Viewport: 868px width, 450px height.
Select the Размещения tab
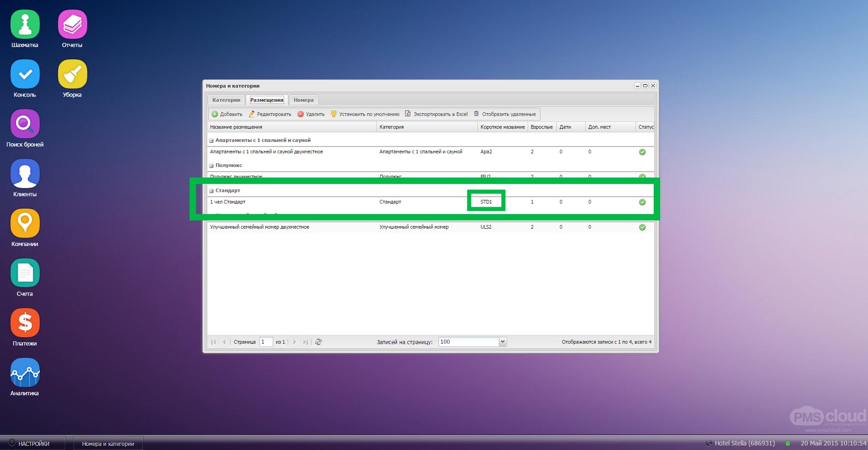tap(267, 100)
